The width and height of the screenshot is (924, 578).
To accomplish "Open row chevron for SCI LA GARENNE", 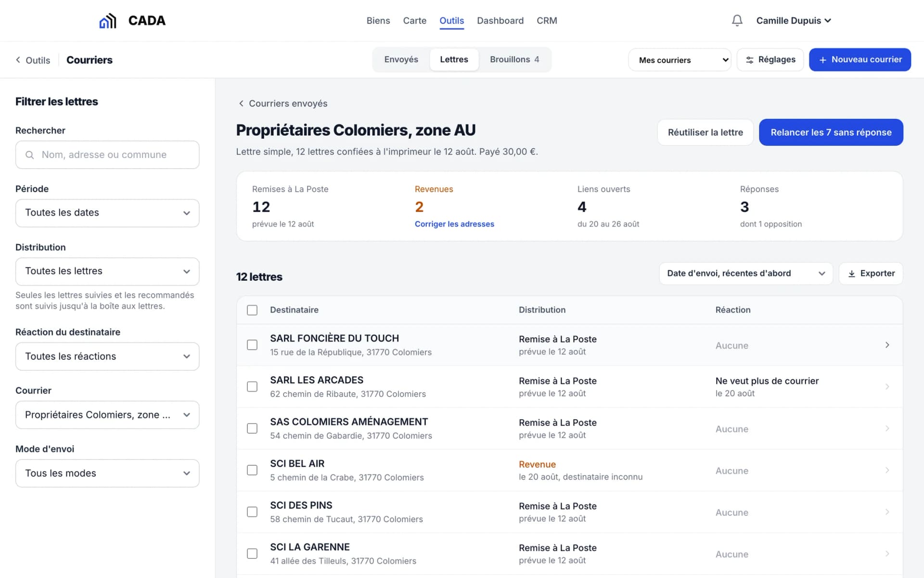I will click(x=887, y=553).
